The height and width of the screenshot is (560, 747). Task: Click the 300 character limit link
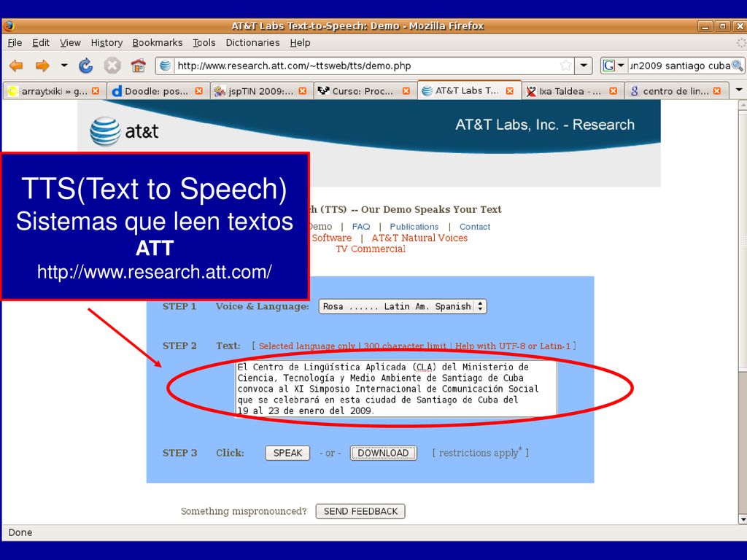click(405, 346)
